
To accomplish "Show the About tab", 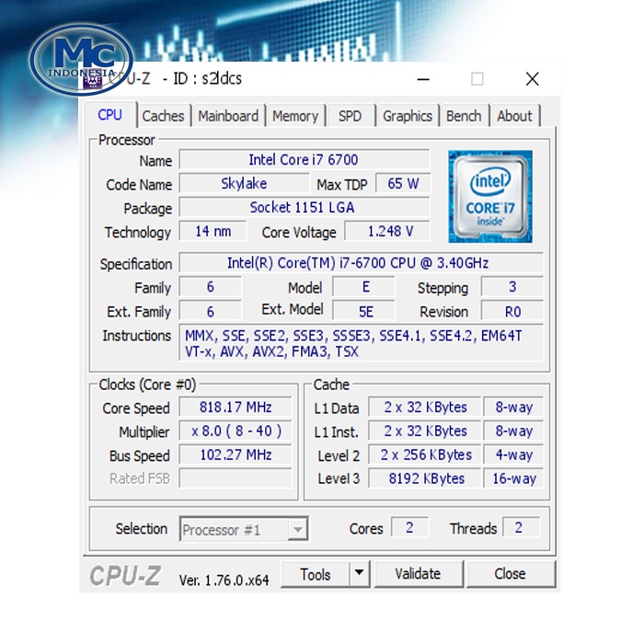I will [x=514, y=116].
